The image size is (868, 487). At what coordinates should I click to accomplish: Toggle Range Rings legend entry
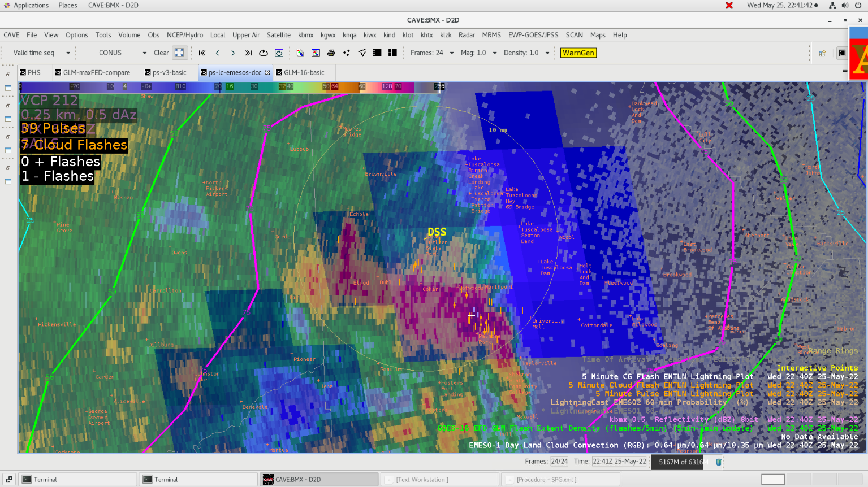(833, 351)
